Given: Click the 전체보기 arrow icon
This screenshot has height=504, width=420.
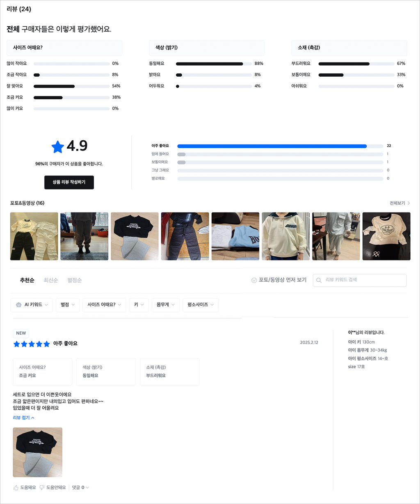Looking at the screenshot, I should 409,203.
